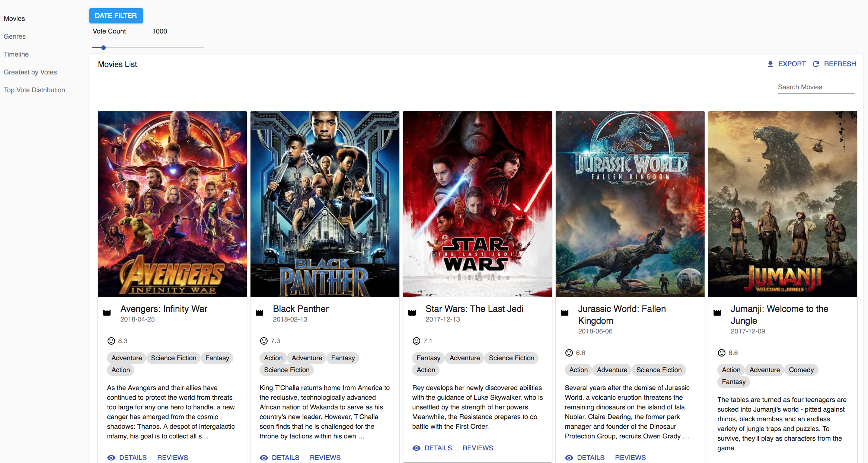Click the smiley rating icon for Jumanji
868x463 pixels.
[721, 353]
